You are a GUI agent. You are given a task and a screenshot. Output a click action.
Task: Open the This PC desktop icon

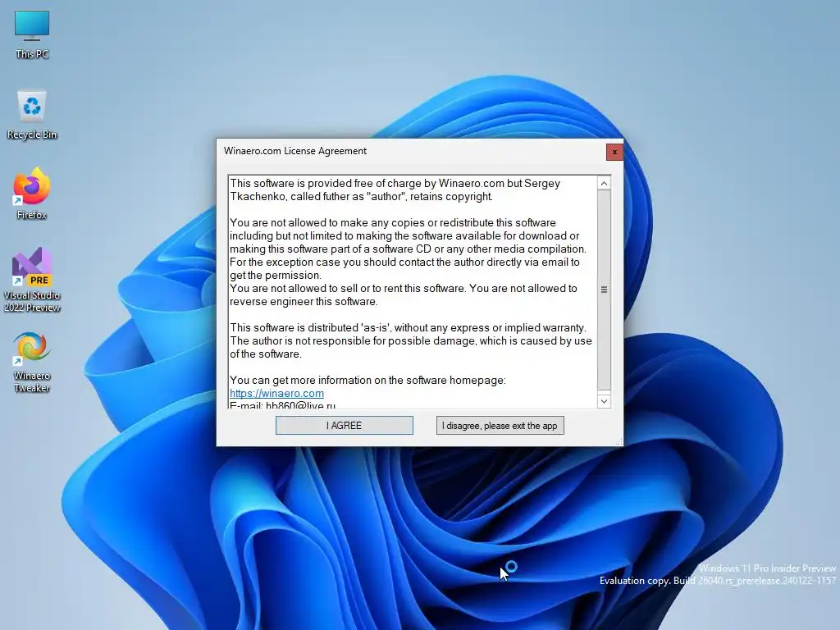tap(32, 33)
